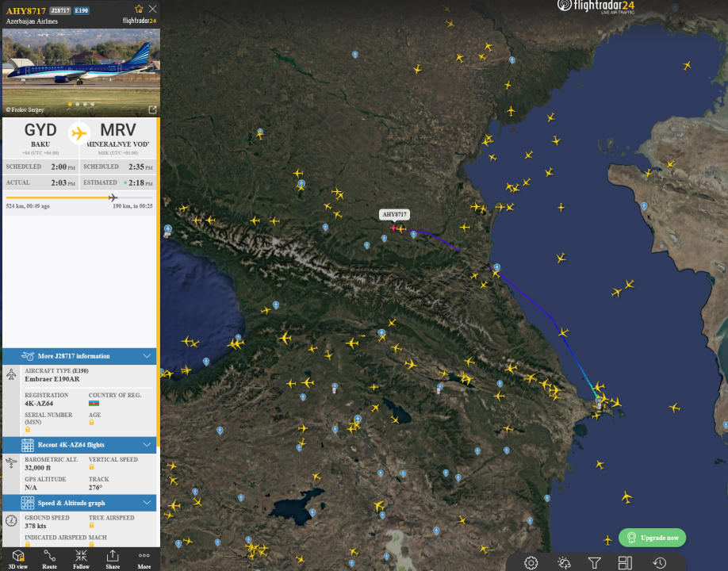Open the map widgets layout icon

[x=626, y=561]
